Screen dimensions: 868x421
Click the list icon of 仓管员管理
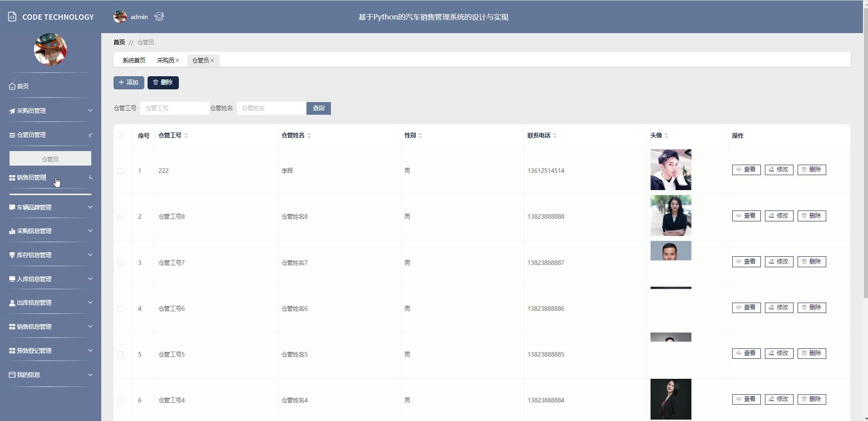click(12, 135)
